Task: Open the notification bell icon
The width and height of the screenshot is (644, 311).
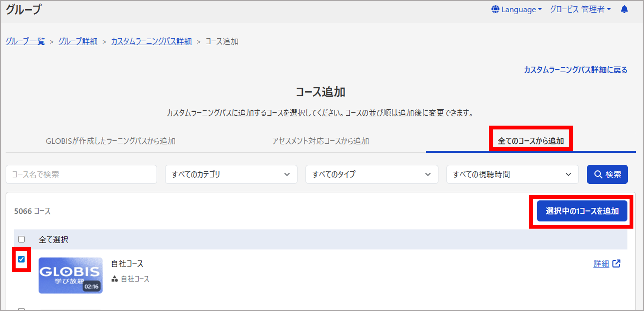Action: tap(624, 9)
